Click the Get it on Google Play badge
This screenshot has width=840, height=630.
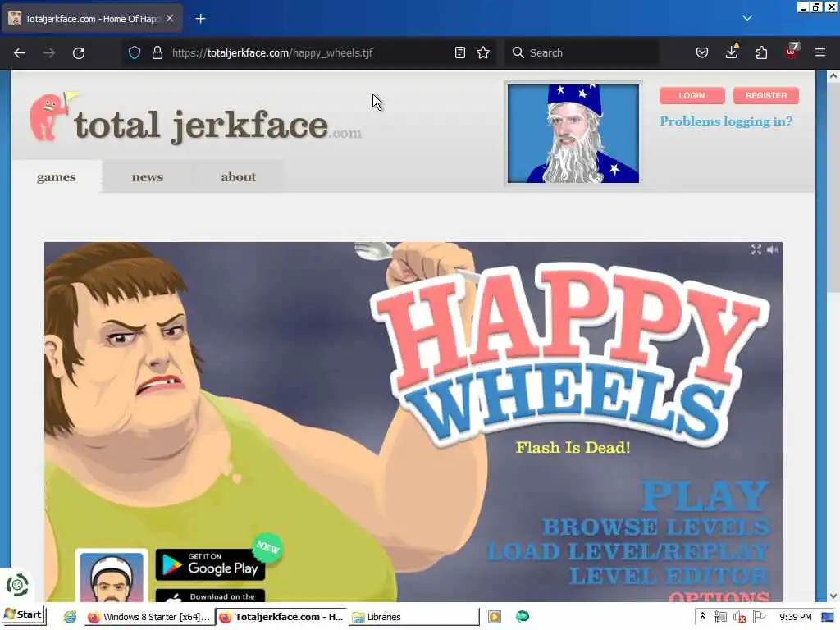(211, 564)
